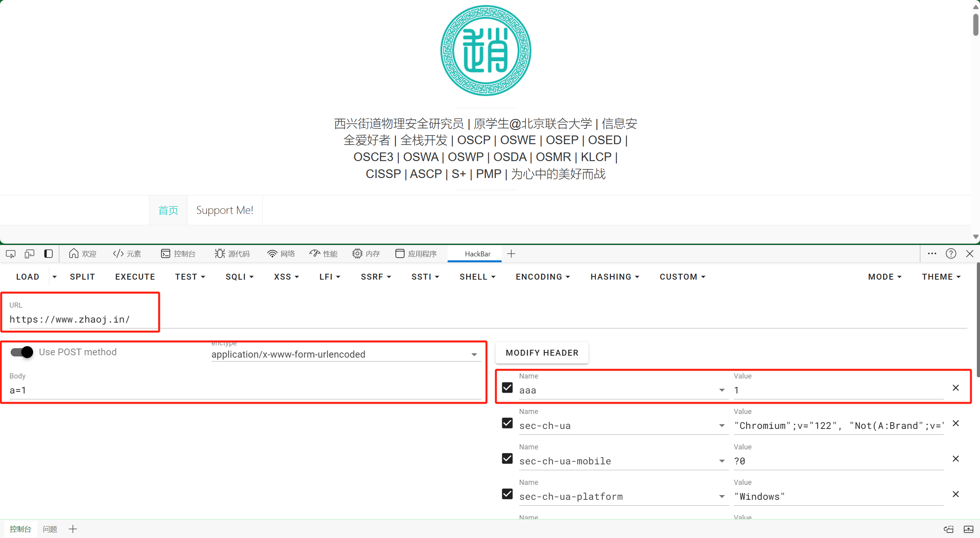Switch to the 网络 network tab

click(x=281, y=254)
